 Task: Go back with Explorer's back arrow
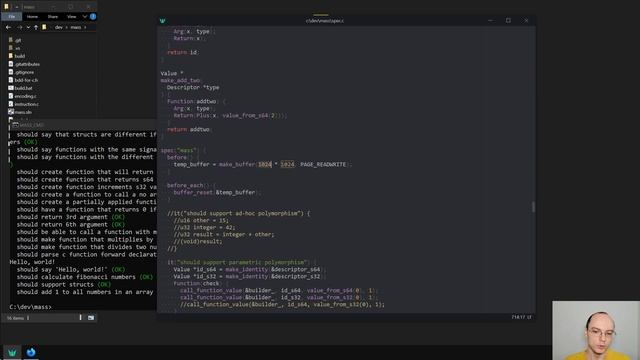[x=9, y=27]
